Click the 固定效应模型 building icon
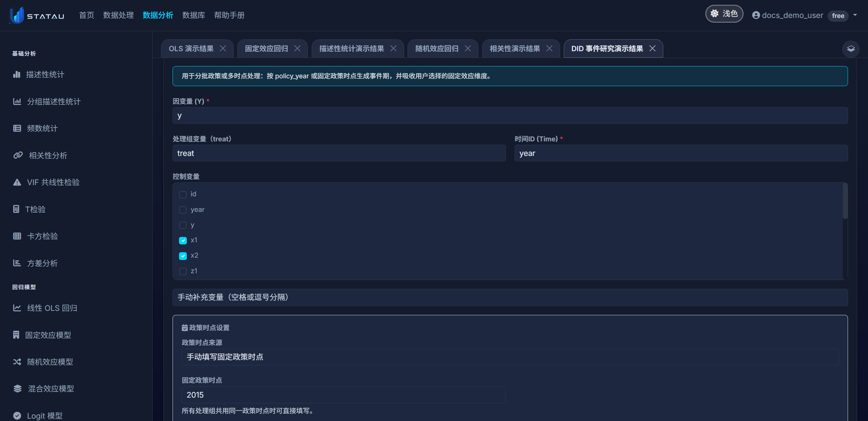This screenshot has height=421, width=868. (16, 335)
